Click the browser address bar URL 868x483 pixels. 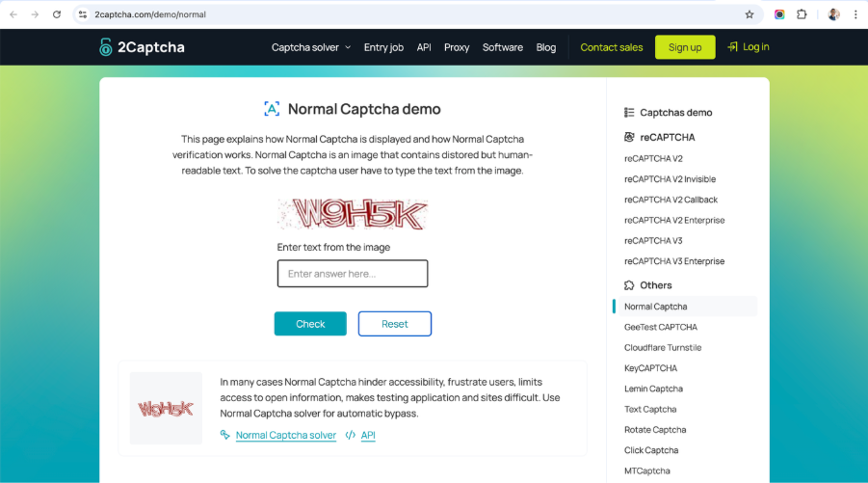[x=150, y=14]
